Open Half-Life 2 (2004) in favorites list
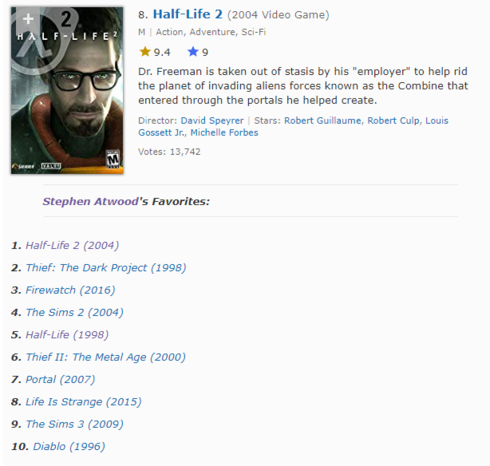 pyautogui.click(x=72, y=246)
